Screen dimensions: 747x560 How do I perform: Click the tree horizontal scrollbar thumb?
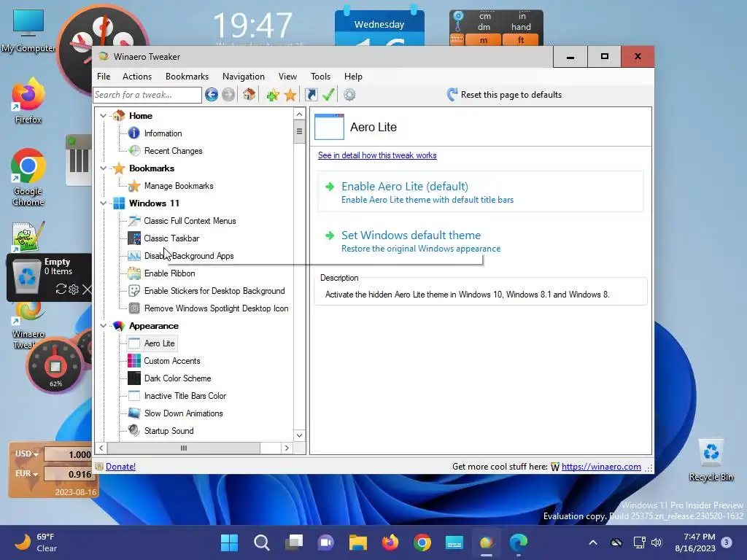[x=184, y=448]
